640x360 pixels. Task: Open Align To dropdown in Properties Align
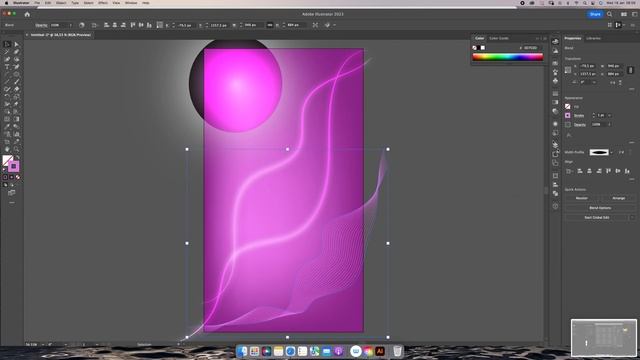569,171
